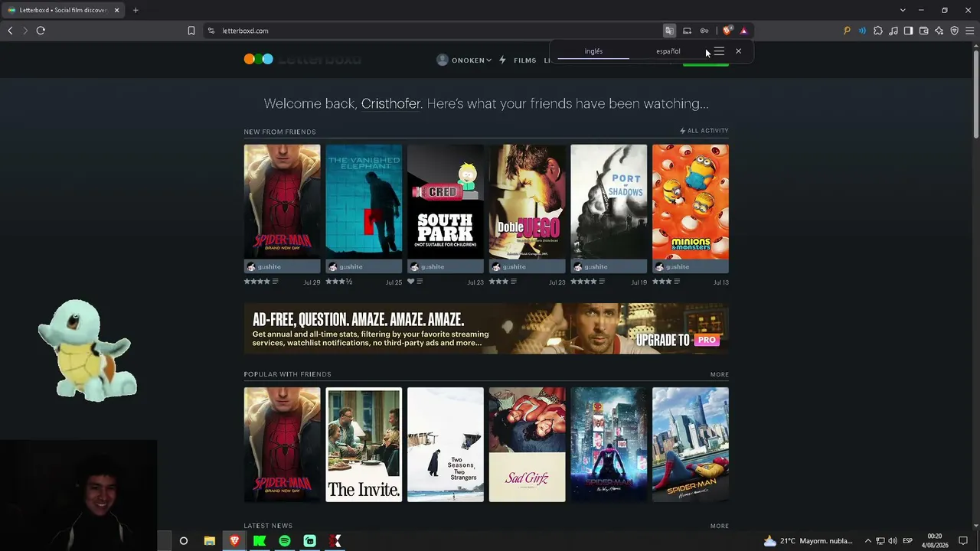Open the review icon dated Jul 29
Image resolution: width=980 pixels, height=551 pixels.
pos(276,282)
